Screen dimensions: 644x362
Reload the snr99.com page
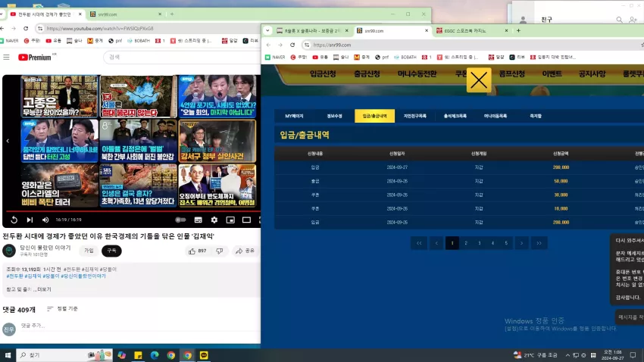pyautogui.click(x=292, y=45)
